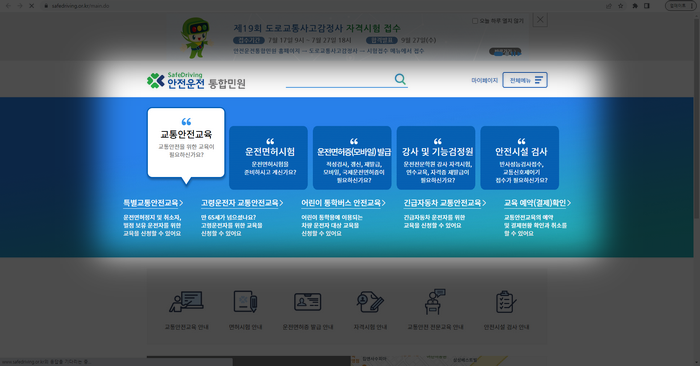The height and width of the screenshot is (366, 700).
Task: Click the 특별교통안전교육 description text
Action: click(x=152, y=225)
